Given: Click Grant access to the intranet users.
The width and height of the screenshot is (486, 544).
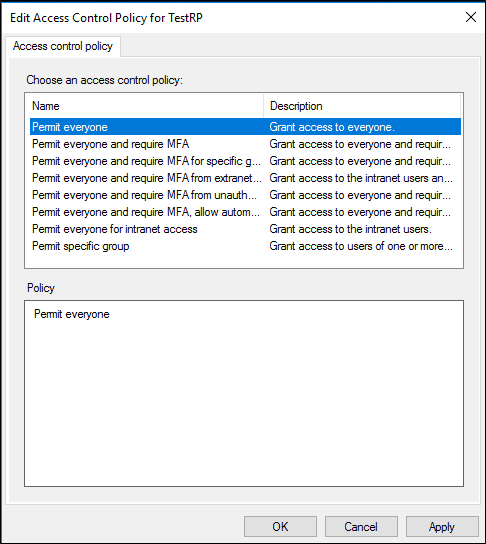Looking at the screenshot, I should tap(350, 229).
